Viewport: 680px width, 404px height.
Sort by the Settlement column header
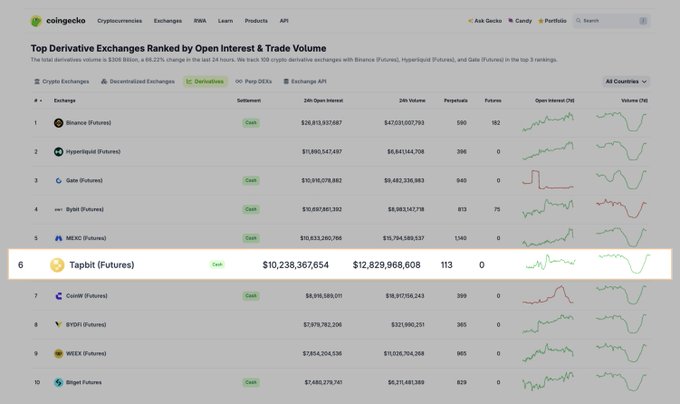[249, 101]
